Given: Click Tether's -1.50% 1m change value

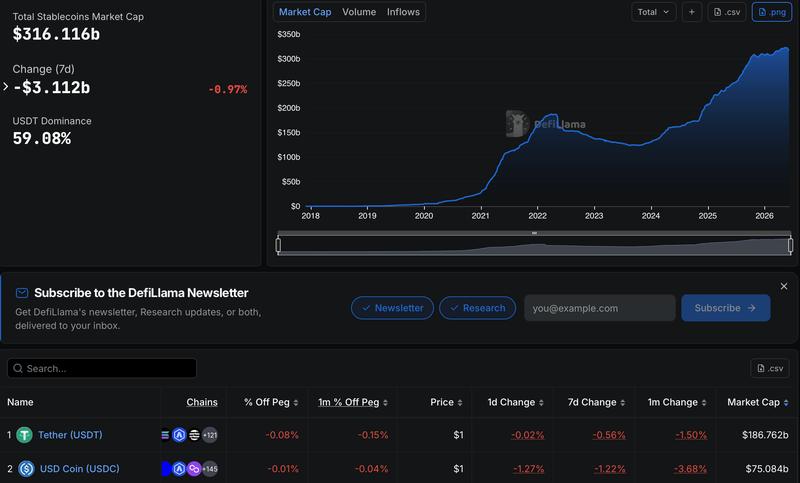Looking at the screenshot, I should click(691, 435).
